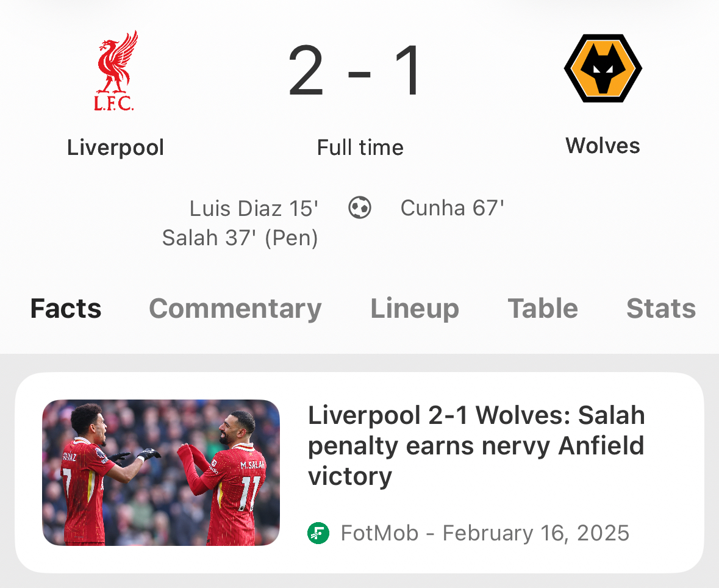Tap the Full time status label

[x=360, y=148]
